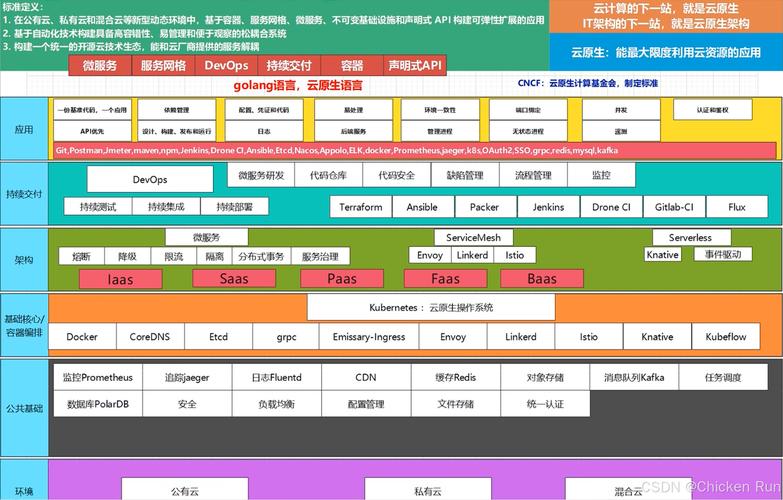783x500 pixels.
Task: Select the 统一认证 box
Action: point(545,404)
